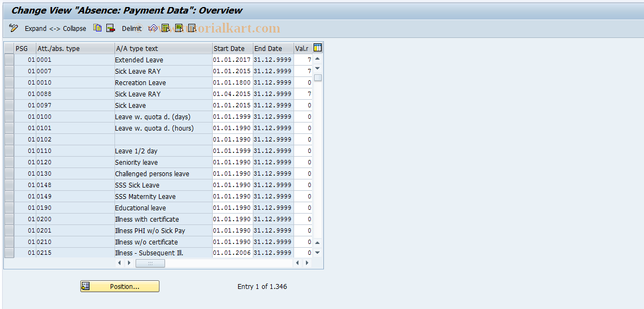Click the 'Challenged persons leave' cell
The height and width of the screenshot is (309, 644).
point(163,173)
